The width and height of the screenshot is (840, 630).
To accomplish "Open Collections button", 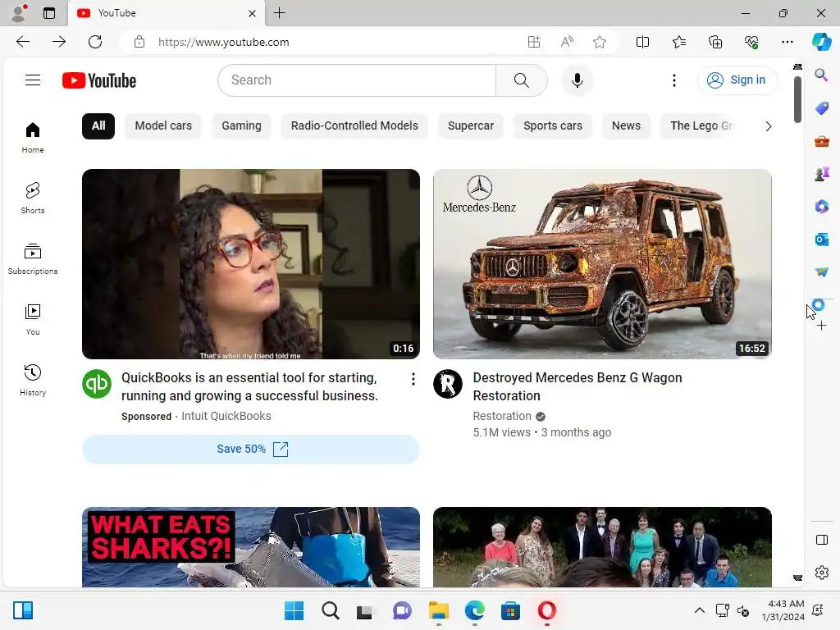I will (715, 42).
